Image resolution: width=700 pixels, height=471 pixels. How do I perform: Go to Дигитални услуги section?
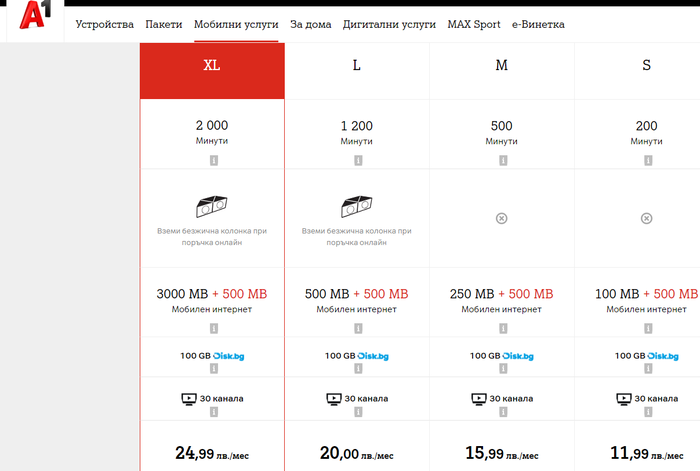[389, 25]
